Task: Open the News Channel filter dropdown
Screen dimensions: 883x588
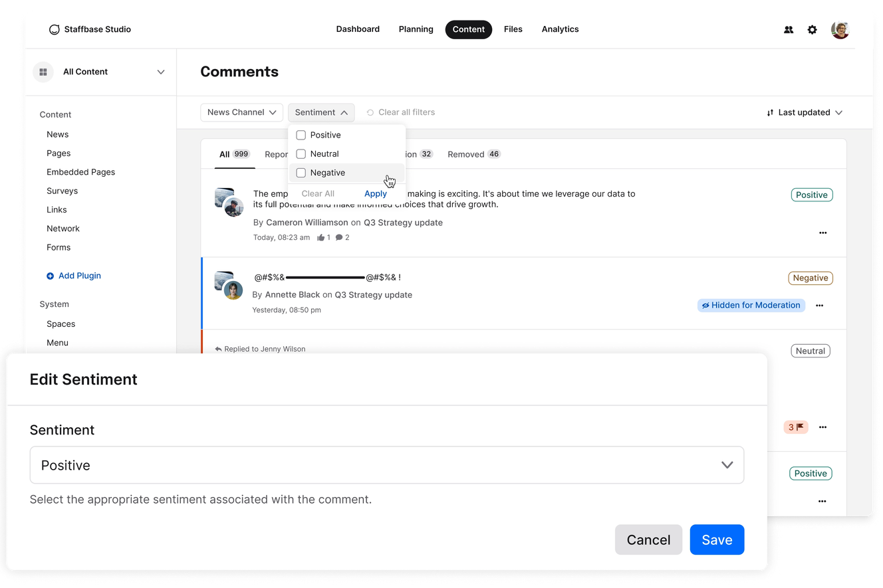Action: click(x=241, y=112)
